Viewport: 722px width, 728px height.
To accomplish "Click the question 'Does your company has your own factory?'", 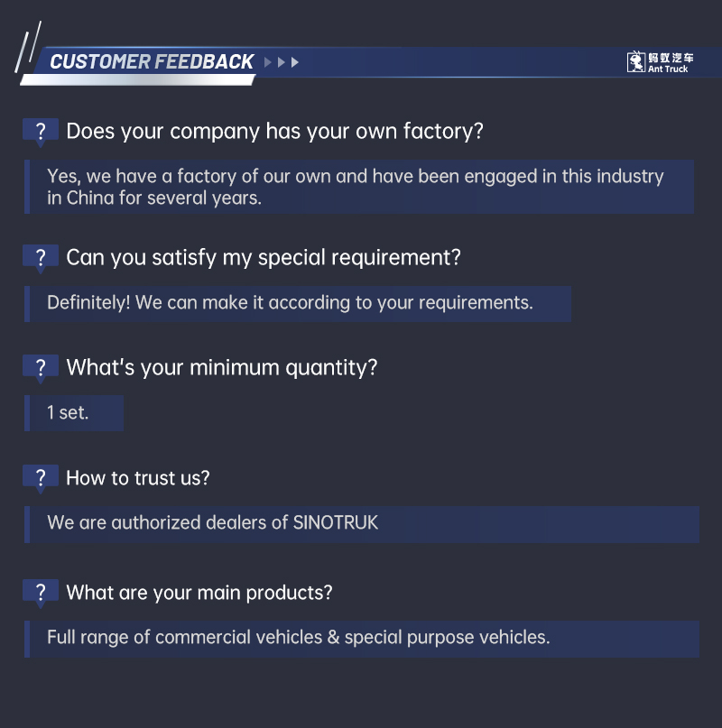I will click(274, 132).
